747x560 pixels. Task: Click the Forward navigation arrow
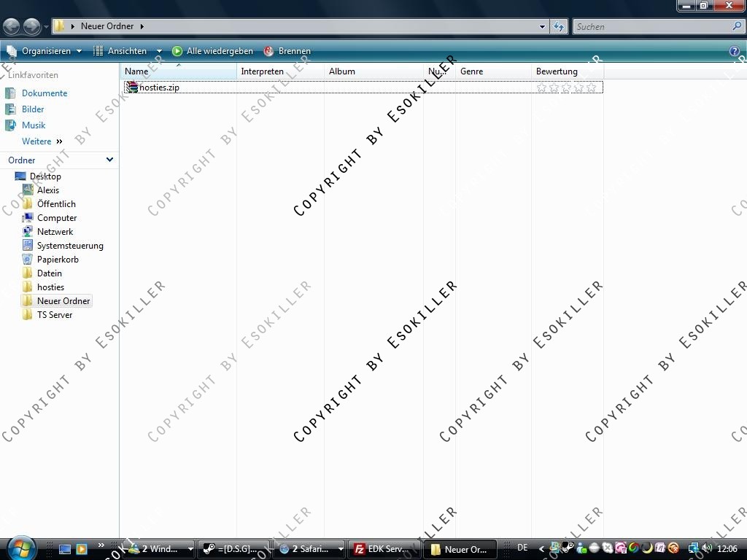click(x=31, y=27)
